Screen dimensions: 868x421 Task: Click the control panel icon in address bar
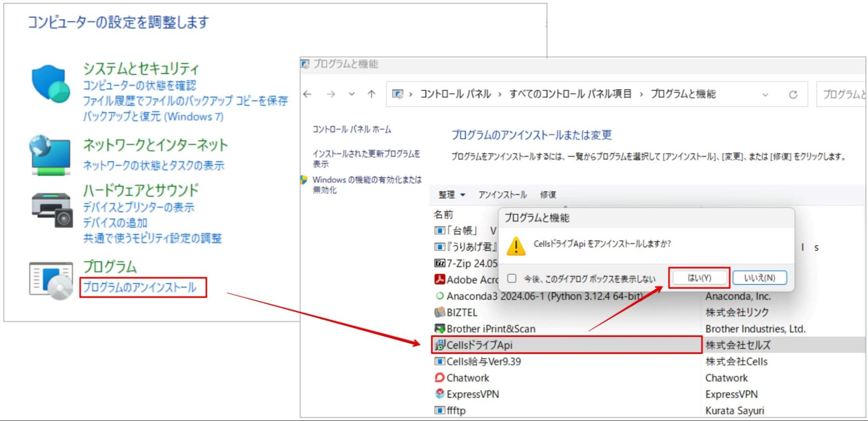coord(397,94)
